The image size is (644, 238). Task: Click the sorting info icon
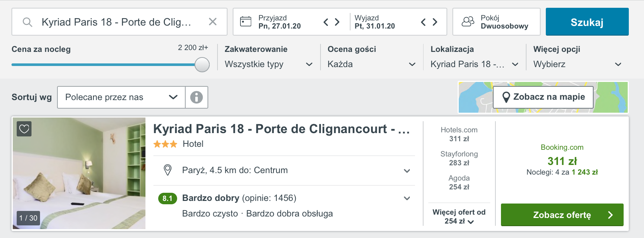[x=196, y=97]
